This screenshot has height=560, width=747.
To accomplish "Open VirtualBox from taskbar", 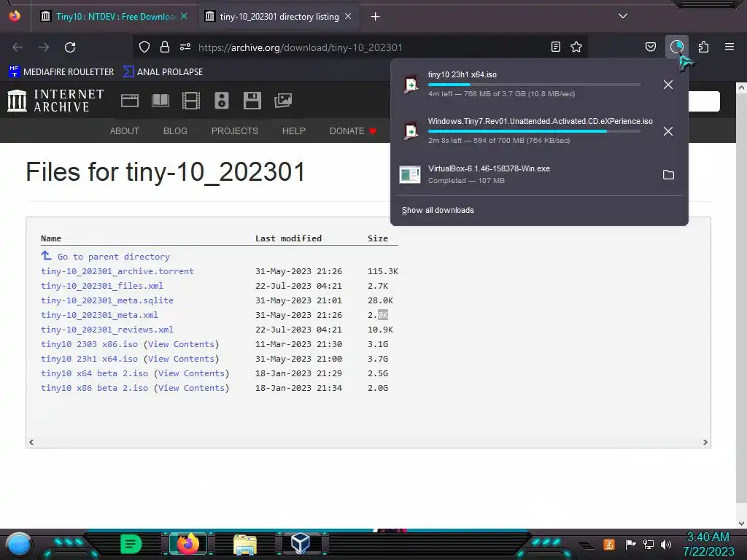I will coord(301,544).
